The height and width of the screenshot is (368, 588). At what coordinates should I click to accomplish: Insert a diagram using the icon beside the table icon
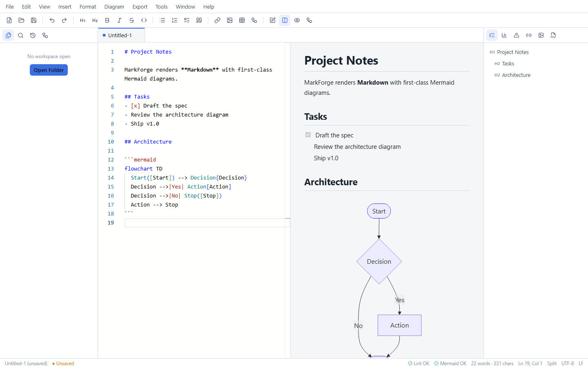coord(254,20)
